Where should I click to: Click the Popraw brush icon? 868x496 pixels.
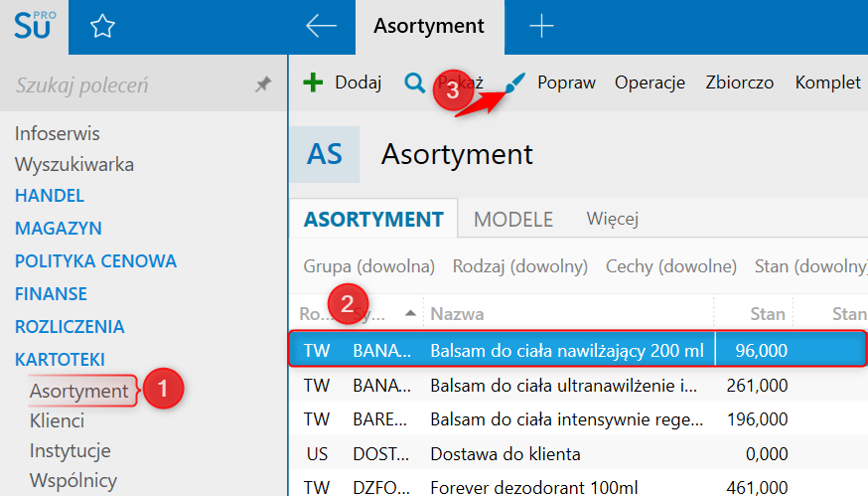pos(515,84)
